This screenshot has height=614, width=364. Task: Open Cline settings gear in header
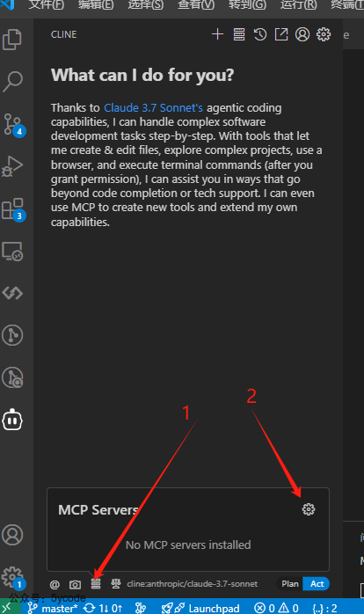[x=324, y=34]
